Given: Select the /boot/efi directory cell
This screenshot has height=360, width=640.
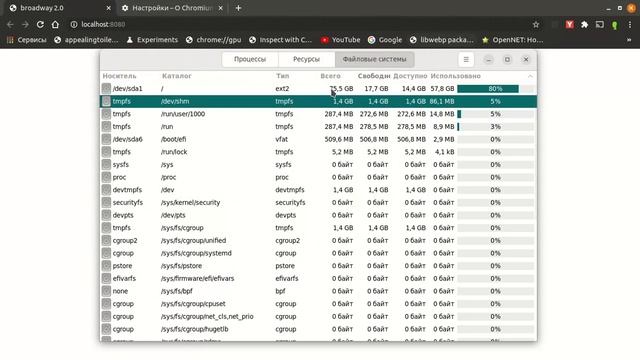Looking at the screenshot, I should click(173, 139).
